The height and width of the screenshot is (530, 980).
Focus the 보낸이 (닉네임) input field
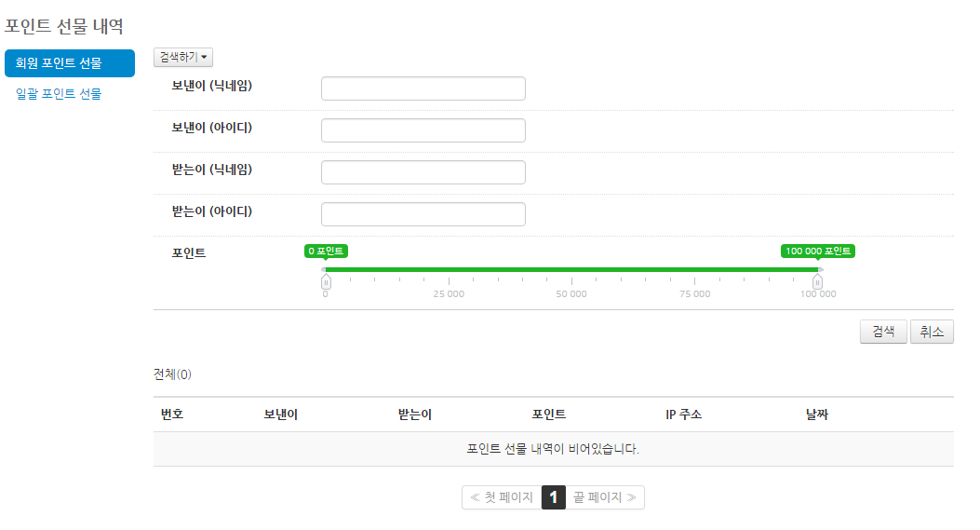423,88
